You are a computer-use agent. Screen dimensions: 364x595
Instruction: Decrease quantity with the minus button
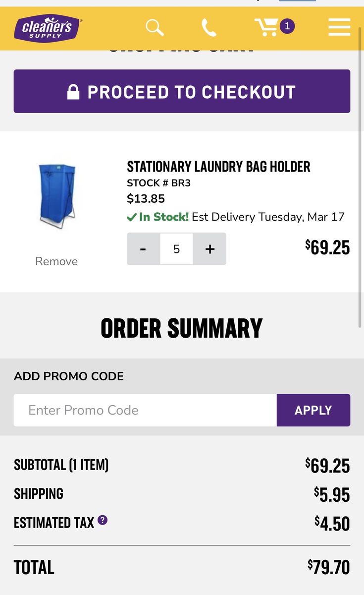[143, 249]
